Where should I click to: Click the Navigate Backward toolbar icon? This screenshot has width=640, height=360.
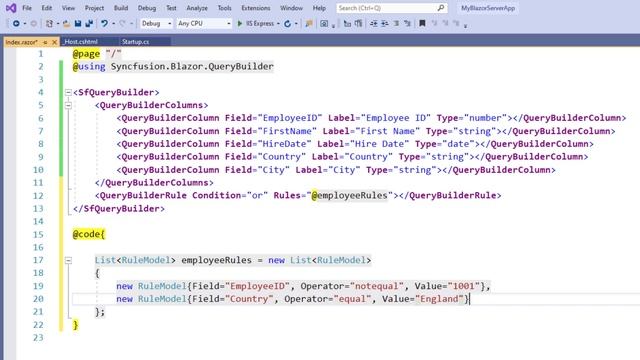point(16,24)
